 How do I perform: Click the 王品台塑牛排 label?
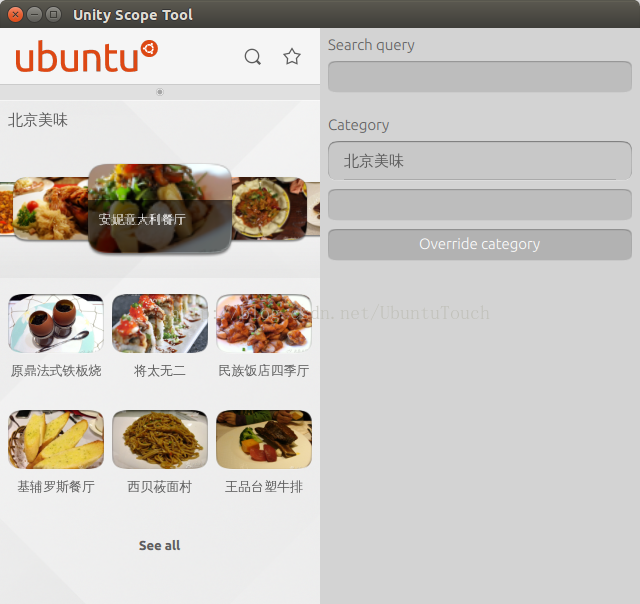pos(264,486)
